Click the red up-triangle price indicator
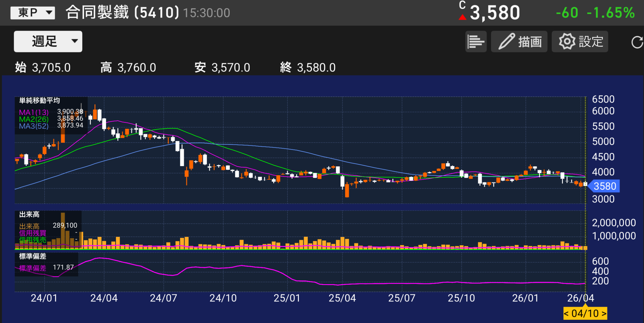 click(x=462, y=17)
